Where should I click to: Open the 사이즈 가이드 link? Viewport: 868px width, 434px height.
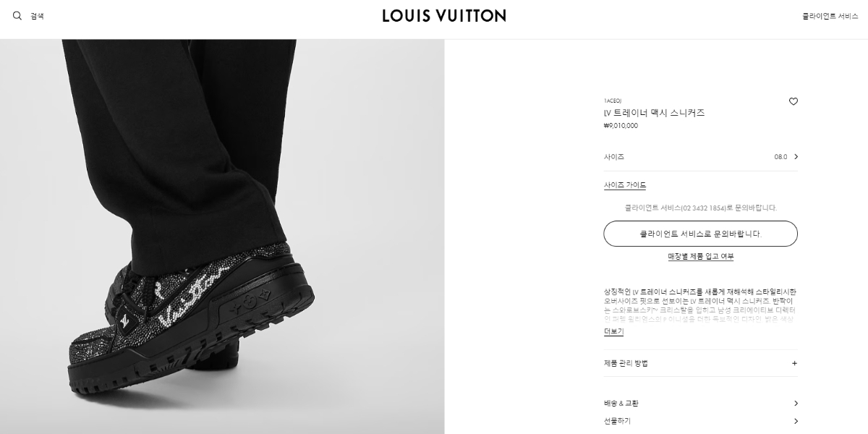click(x=625, y=185)
